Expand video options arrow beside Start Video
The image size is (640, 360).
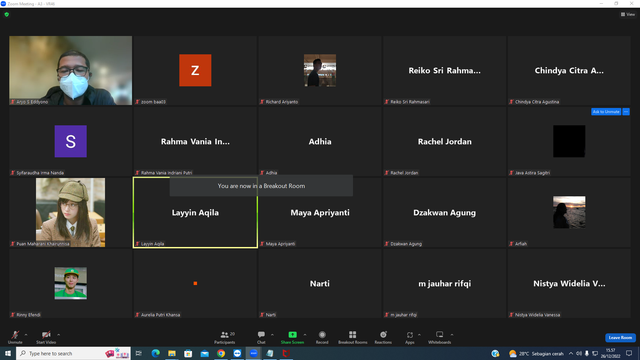tap(58, 335)
